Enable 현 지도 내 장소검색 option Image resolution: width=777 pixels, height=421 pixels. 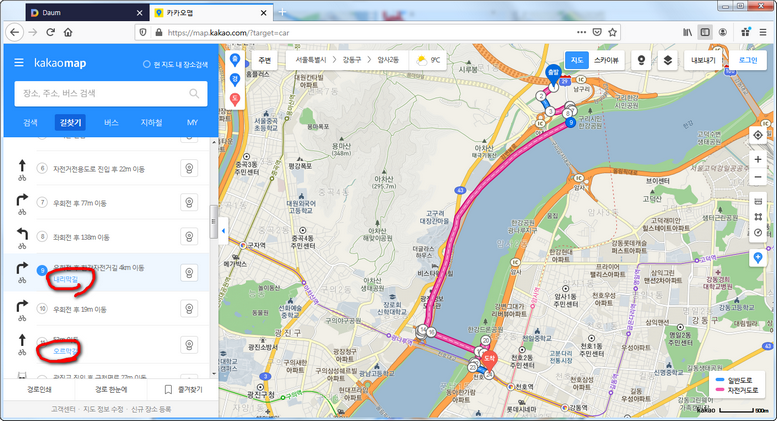tap(175, 64)
